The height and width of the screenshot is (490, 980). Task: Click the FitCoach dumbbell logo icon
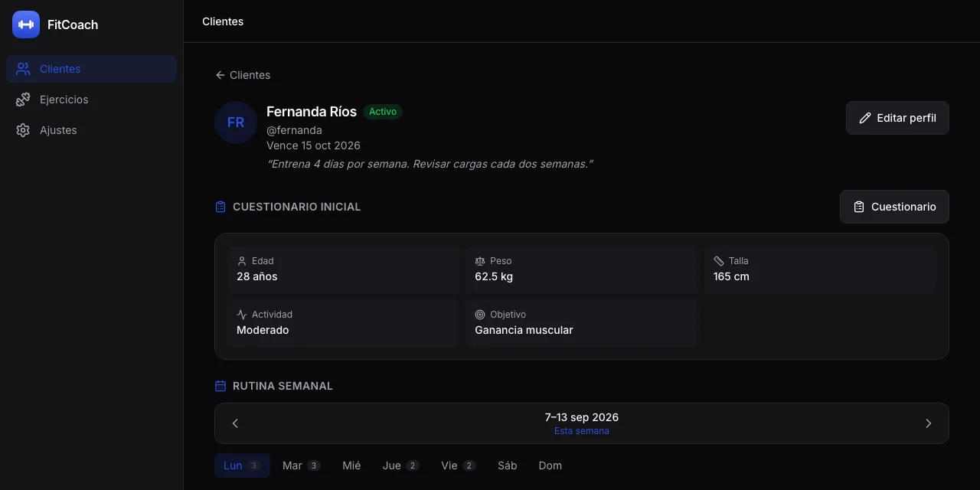click(26, 24)
